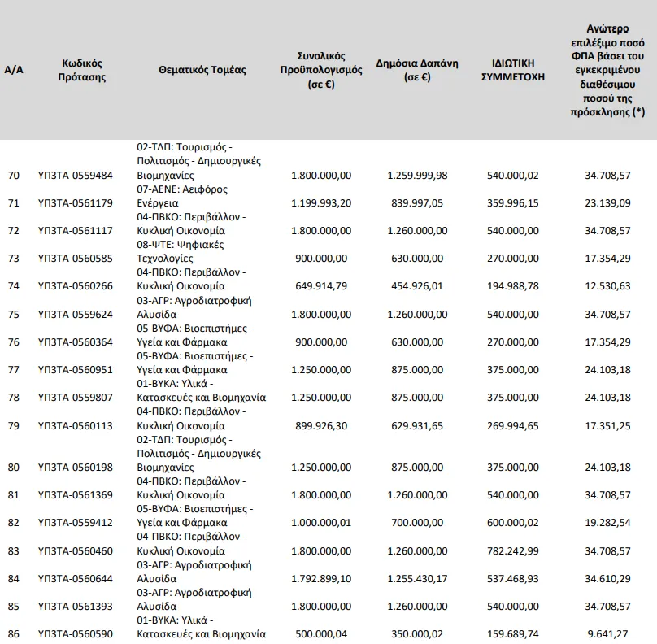Viewport: 657px width, 644px height.
Task: Select proposal code ΥΠ3ΤΑ-0560113
Action: (76, 426)
